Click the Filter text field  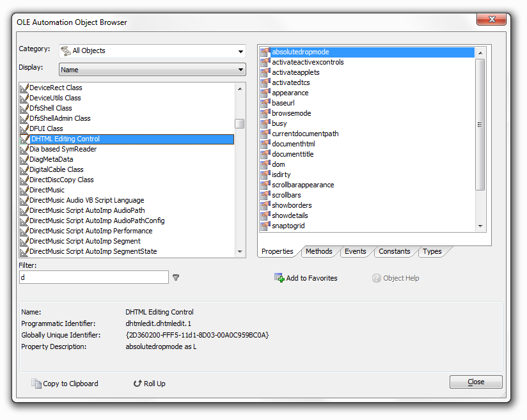(x=94, y=277)
